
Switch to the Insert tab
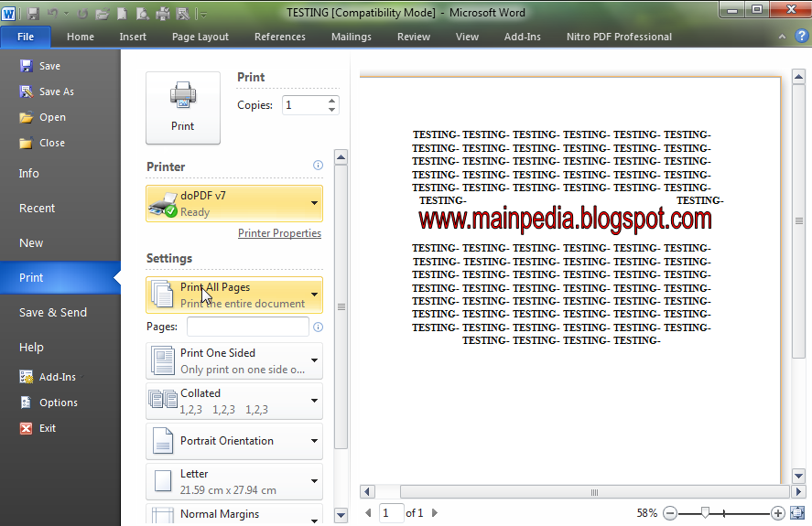(133, 37)
